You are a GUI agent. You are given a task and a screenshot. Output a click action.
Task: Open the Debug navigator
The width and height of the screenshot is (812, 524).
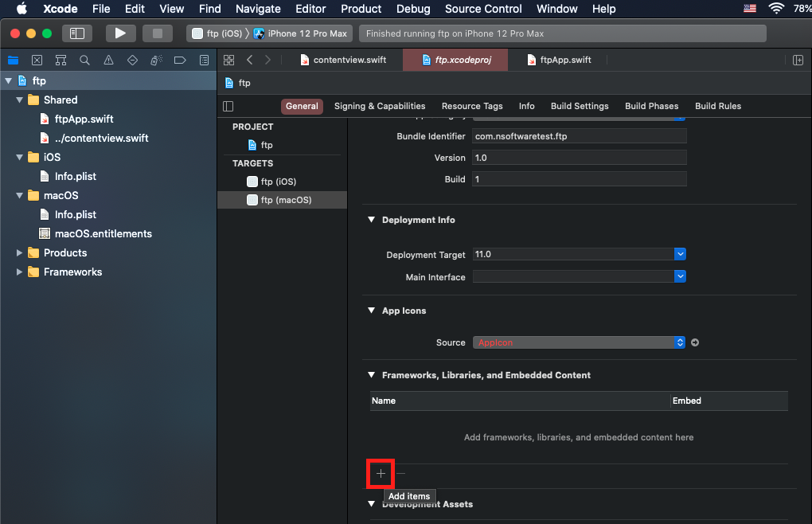(156, 60)
